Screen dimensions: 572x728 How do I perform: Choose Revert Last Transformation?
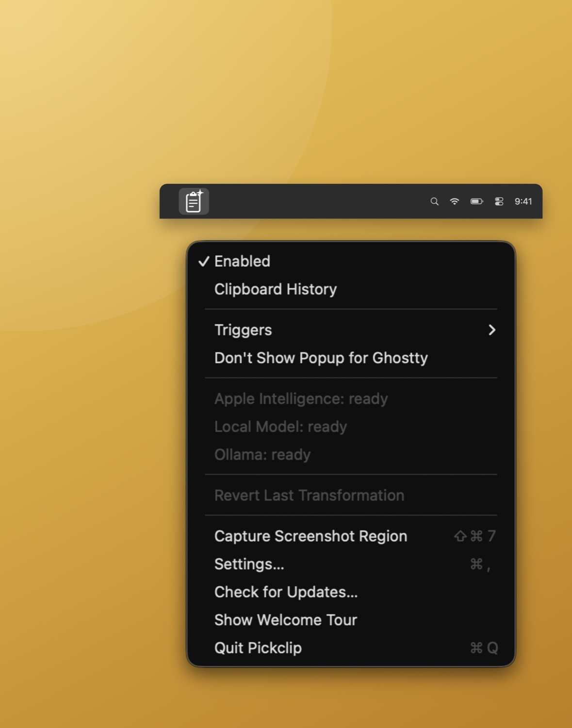[351, 496]
